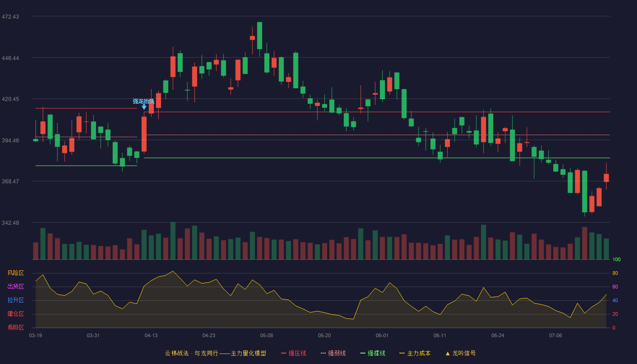Click the 云梯战法 与龙同行 model title
Viewport: 637px width, 364px height.
[215, 354]
